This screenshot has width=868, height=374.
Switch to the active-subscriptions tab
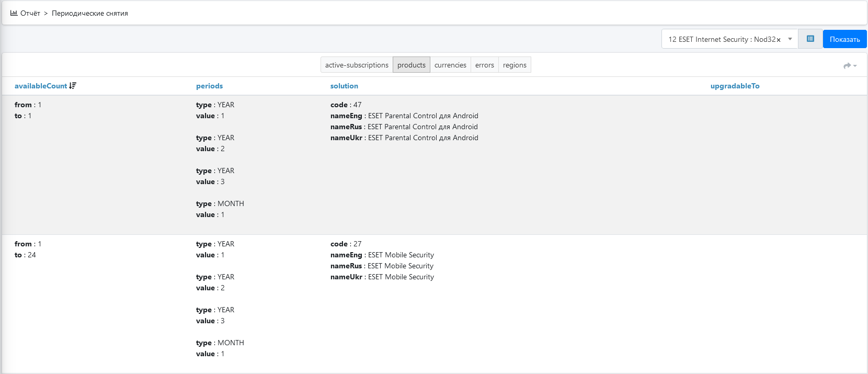[x=357, y=65]
